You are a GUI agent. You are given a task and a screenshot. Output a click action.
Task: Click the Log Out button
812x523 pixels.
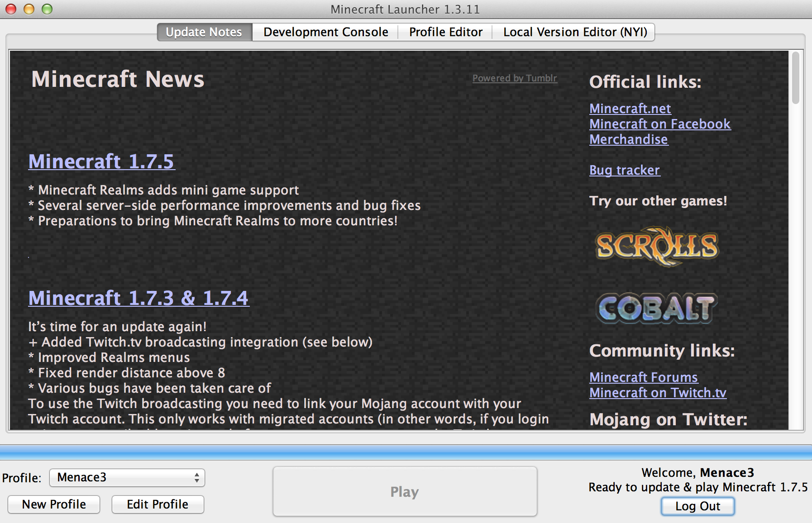(697, 506)
